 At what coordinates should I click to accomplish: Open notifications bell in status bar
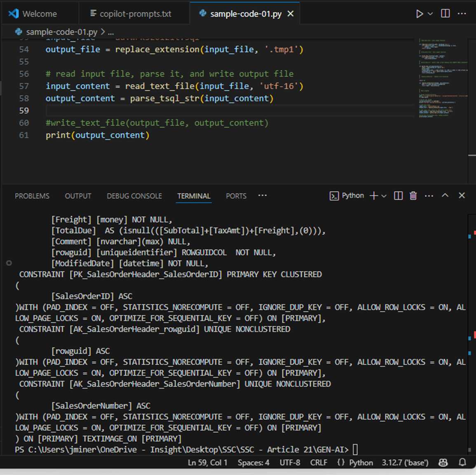coord(462,463)
